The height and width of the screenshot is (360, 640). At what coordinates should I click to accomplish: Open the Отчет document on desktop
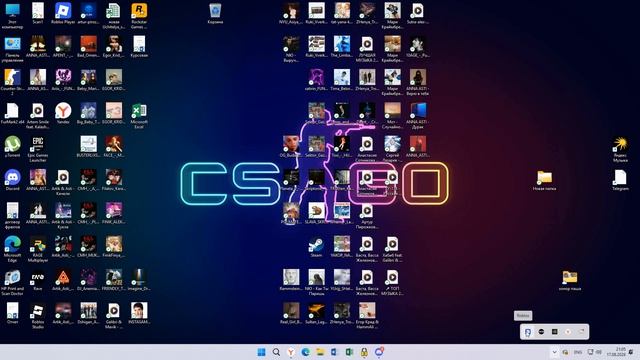12,313
